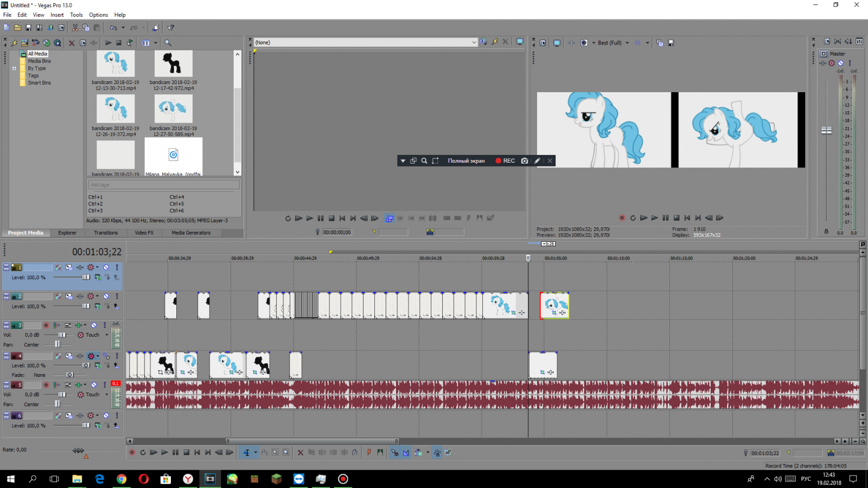Click Master volume fader
868x488 pixels.
[826, 130]
